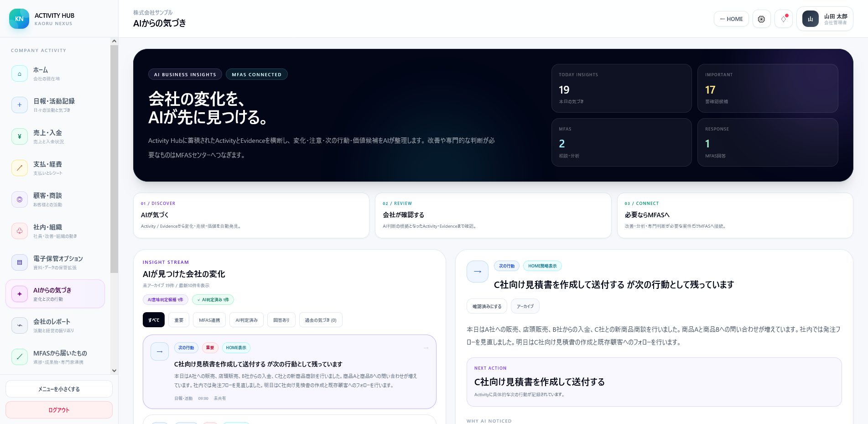This screenshot has width=868, height=424.
Task: Open the 顧客・商談 circle icon
Action: 20,199
